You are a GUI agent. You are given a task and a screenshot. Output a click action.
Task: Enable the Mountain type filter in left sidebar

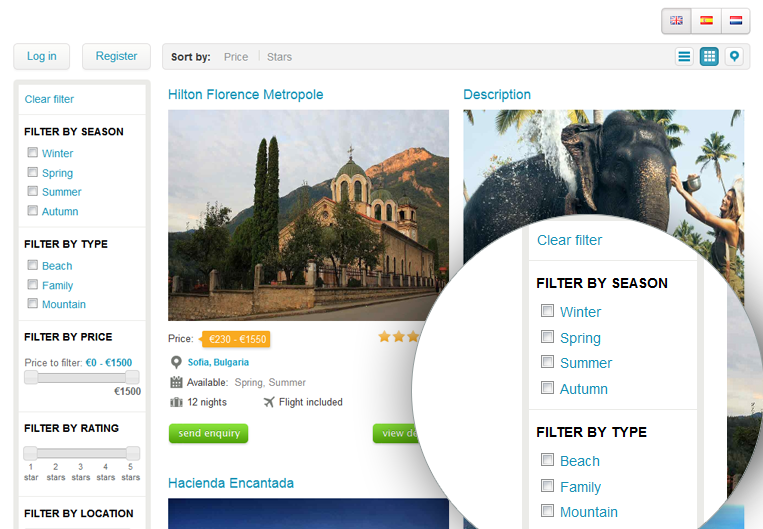pos(33,303)
